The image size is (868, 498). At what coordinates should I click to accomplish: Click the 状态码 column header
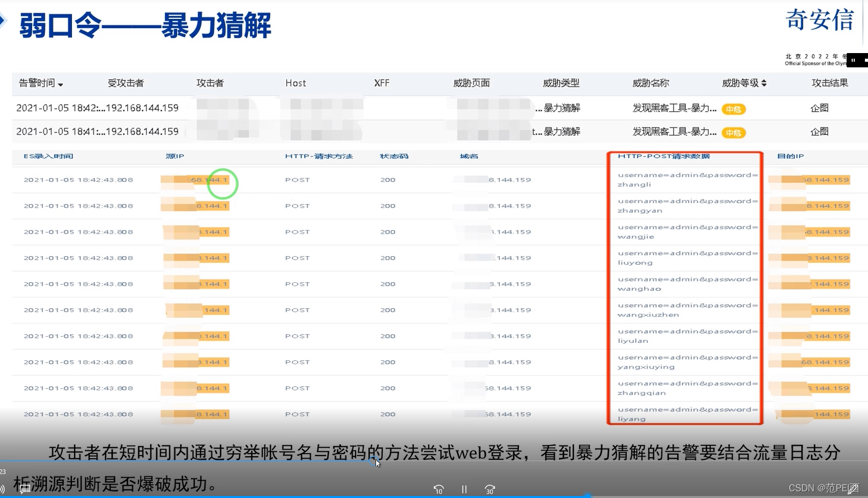tap(394, 156)
